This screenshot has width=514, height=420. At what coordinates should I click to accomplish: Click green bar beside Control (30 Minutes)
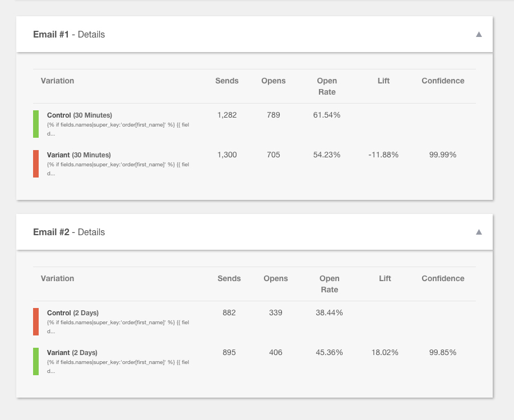36,124
